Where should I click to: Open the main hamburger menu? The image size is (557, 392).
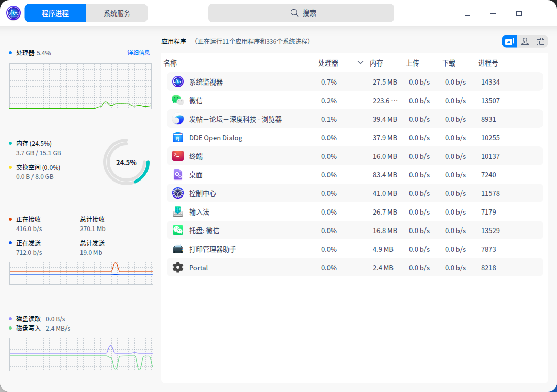pyautogui.click(x=467, y=13)
